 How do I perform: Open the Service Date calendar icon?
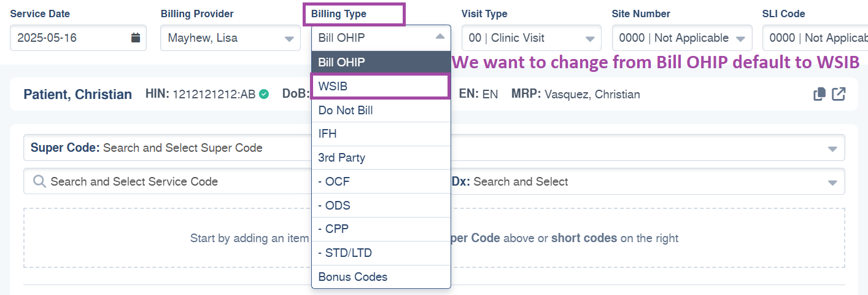[136, 37]
